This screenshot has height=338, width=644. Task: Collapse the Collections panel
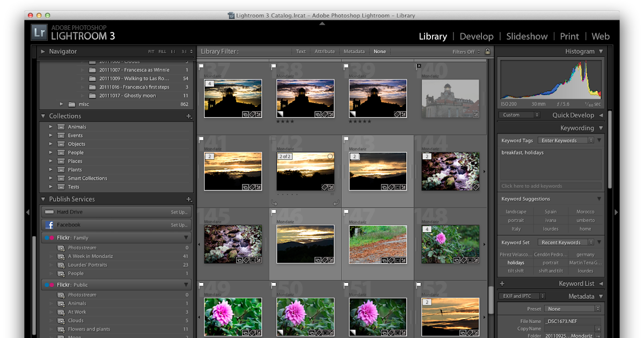tap(43, 116)
